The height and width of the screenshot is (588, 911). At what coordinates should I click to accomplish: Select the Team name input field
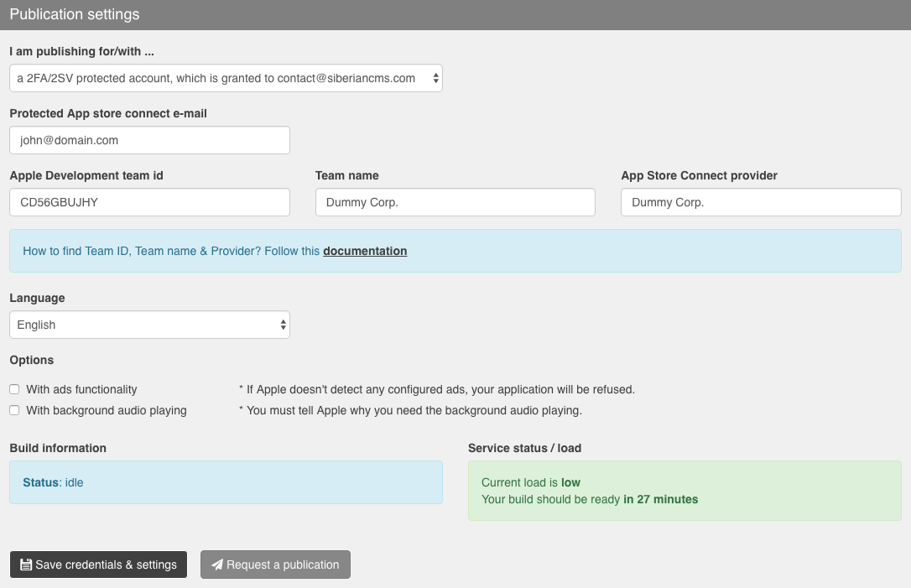click(455, 202)
